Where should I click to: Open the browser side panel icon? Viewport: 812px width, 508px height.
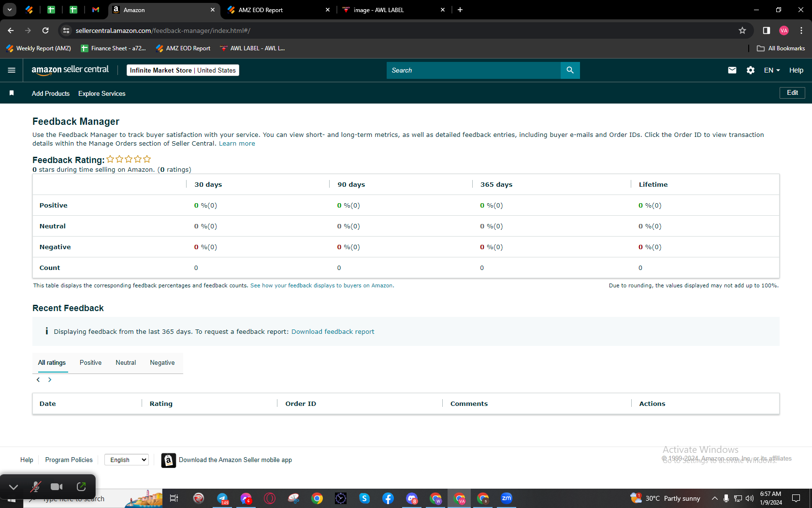click(x=766, y=30)
